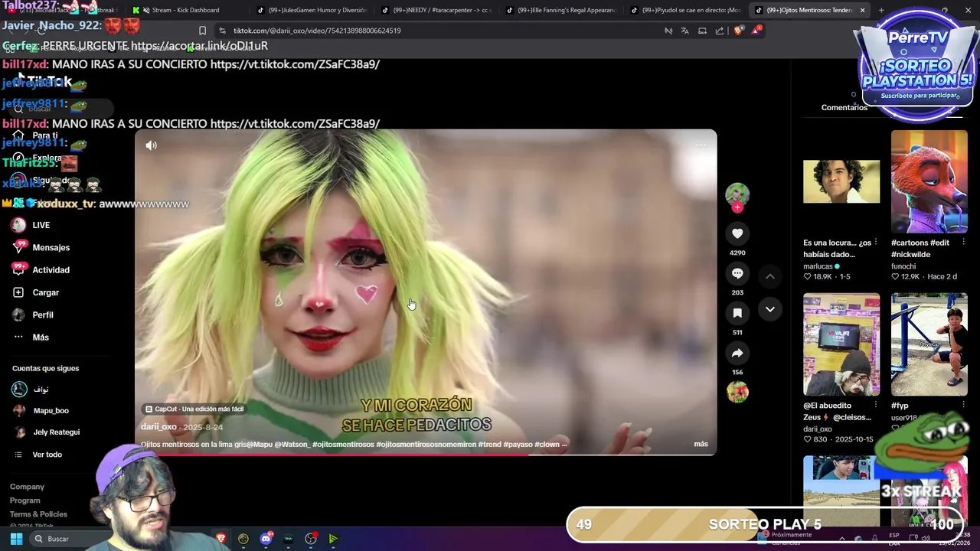
Task: Open options for the marlucas recommended video
Action: tap(876, 243)
